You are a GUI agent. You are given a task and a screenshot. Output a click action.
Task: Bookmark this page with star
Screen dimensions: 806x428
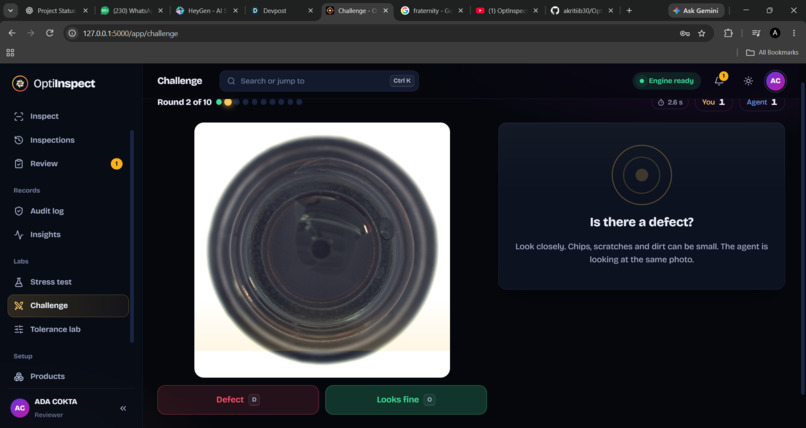(x=702, y=33)
